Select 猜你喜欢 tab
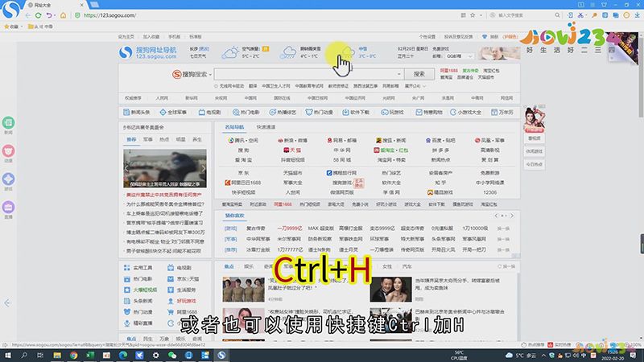Screen dimensions: 644x362 pyautogui.click(x=234, y=216)
